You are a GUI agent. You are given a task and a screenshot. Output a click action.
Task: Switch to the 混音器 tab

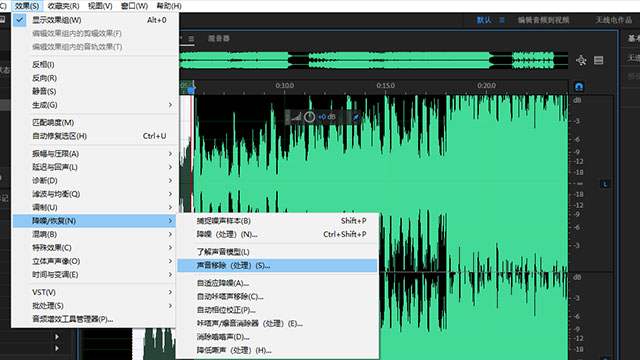click(218, 39)
